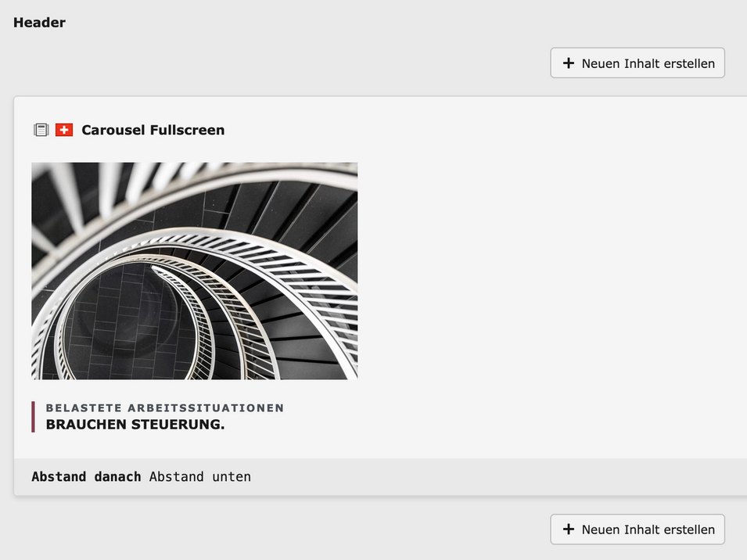Click the spiral staircase preview image
The width and height of the screenshot is (747, 560).
tap(194, 271)
